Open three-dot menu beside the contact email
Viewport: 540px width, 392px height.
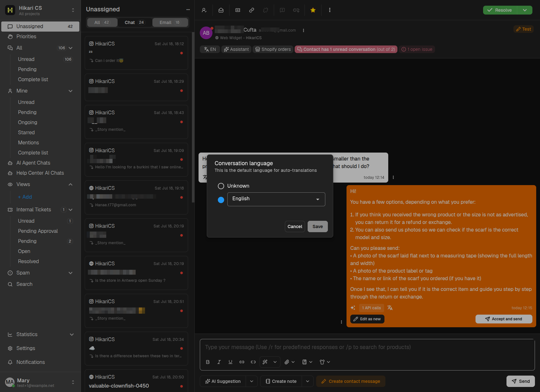[304, 31]
